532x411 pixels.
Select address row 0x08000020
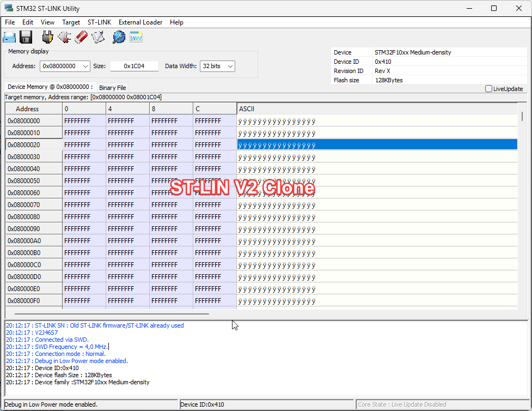click(34, 144)
